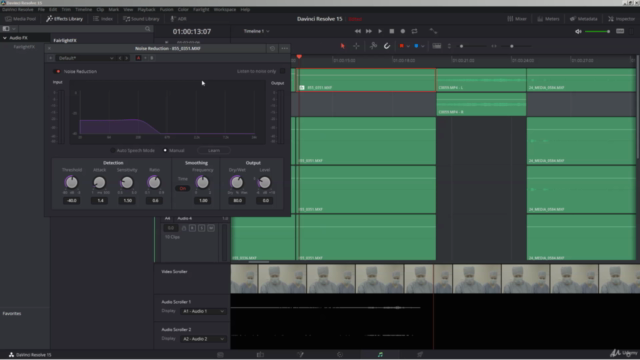Open the Noise Reduction three-dot options menu

(284, 48)
